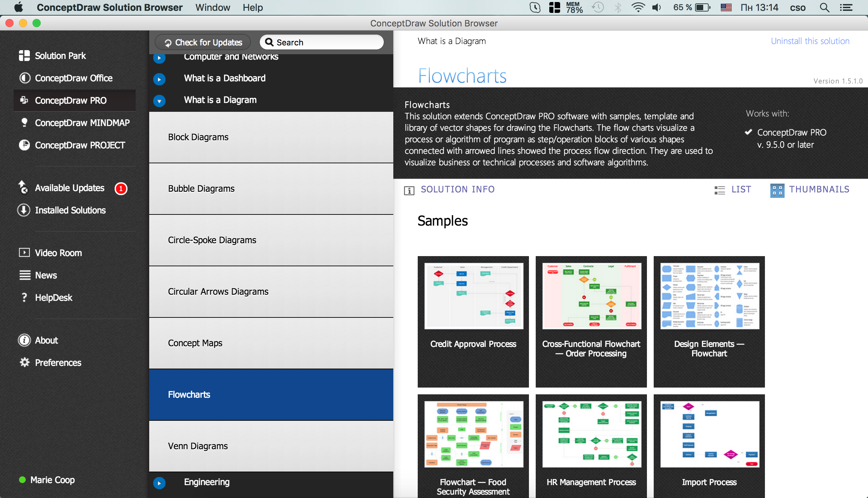This screenshot has height=498, width=868.
Task: Expand the Engineering category
Action: click(159, 483)
